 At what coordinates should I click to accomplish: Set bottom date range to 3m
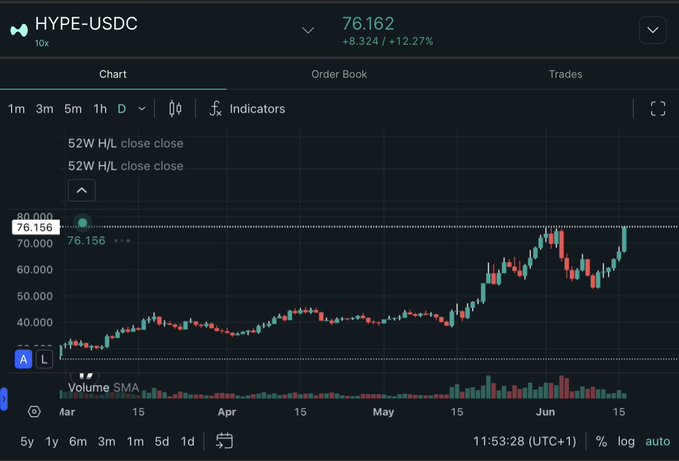pyautogui.click(x=107, y=442)
